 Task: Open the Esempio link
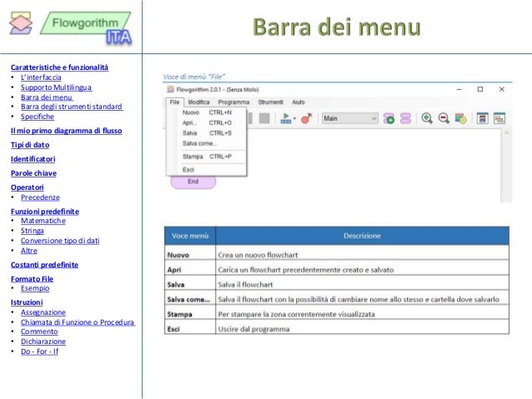[x=35, y=288]
